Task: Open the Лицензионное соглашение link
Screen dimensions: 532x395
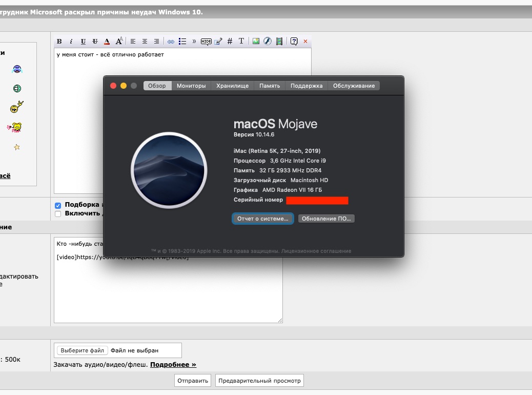Action: click(316, 251)
